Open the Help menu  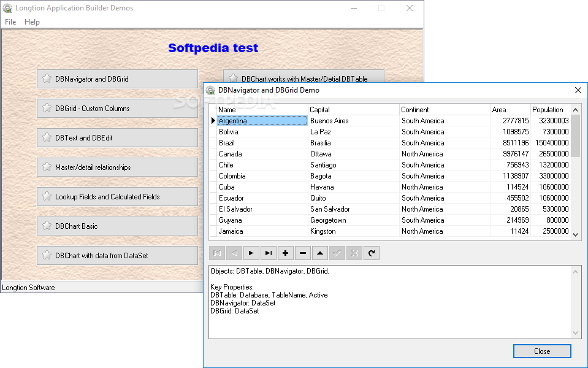coord(32,22)
